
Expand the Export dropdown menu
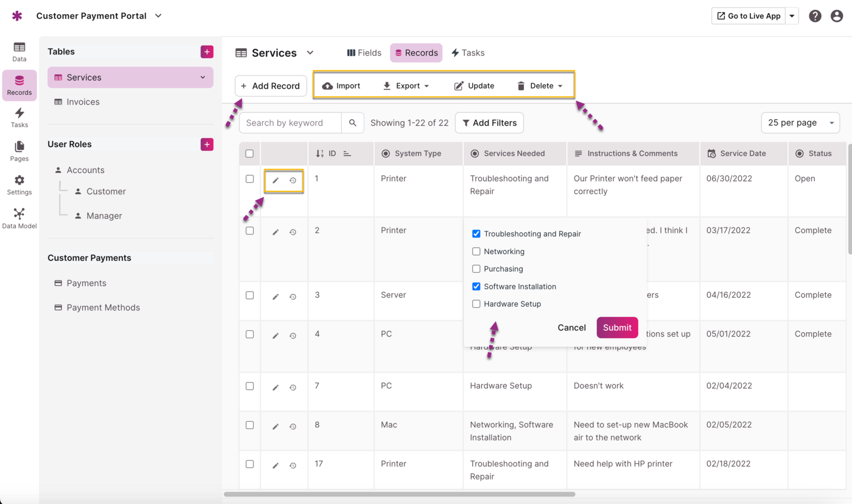406,85
